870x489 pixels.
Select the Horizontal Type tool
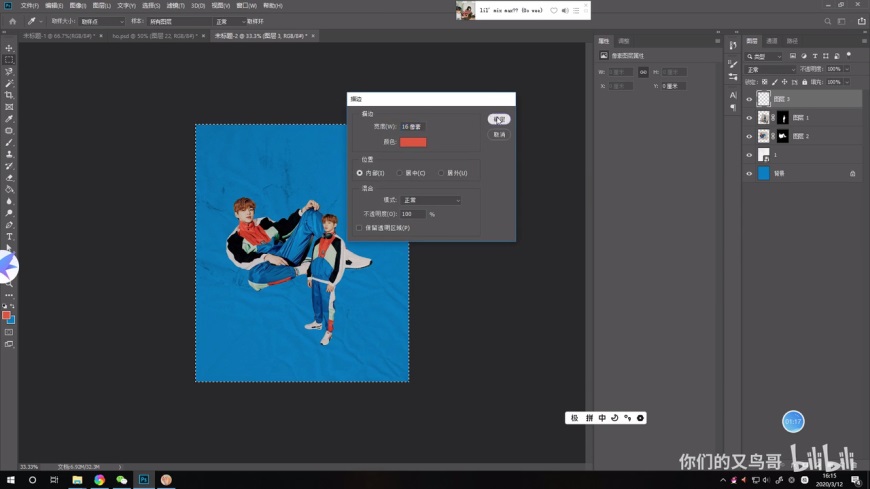tap(9, 237)
